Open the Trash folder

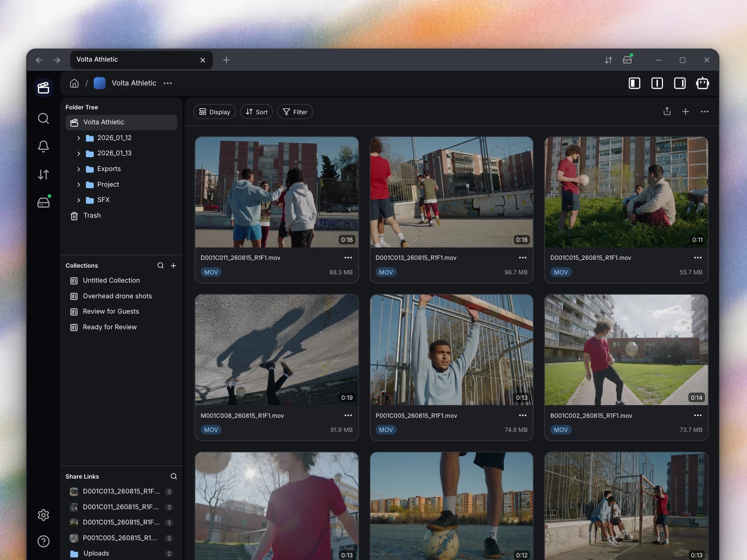tap(121, 215)
